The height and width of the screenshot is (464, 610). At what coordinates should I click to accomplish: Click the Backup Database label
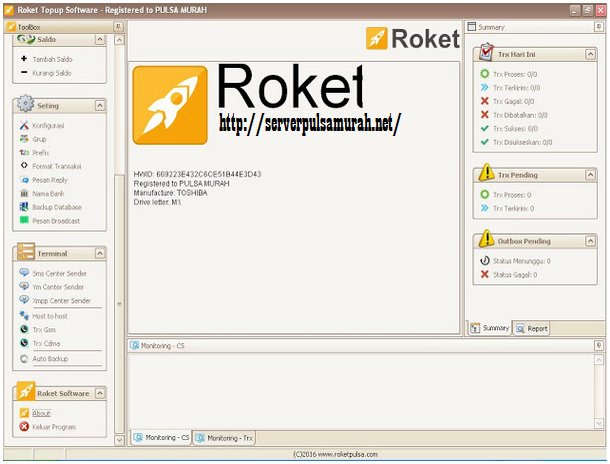tap(57, 207)
